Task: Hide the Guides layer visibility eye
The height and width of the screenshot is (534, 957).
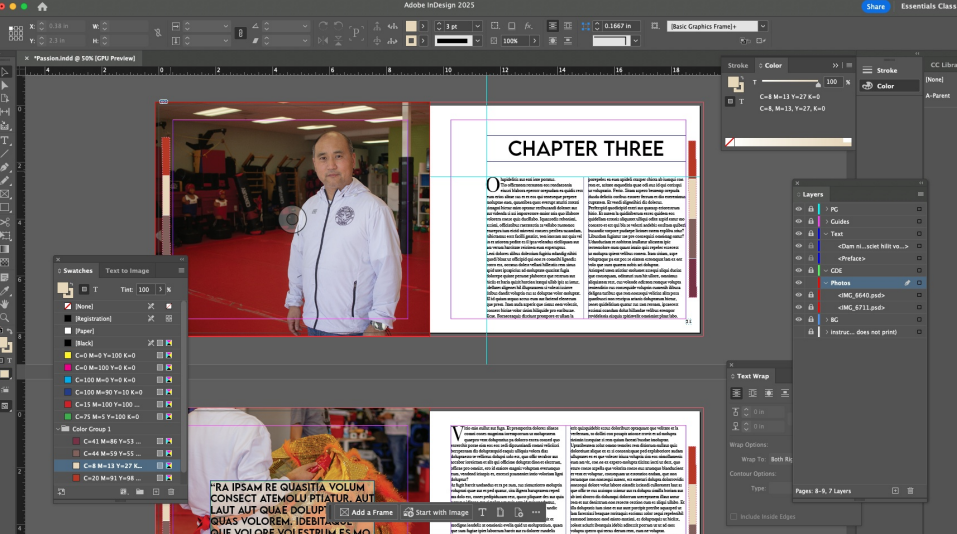Action: pyautogui.click(x=799, y=221)
